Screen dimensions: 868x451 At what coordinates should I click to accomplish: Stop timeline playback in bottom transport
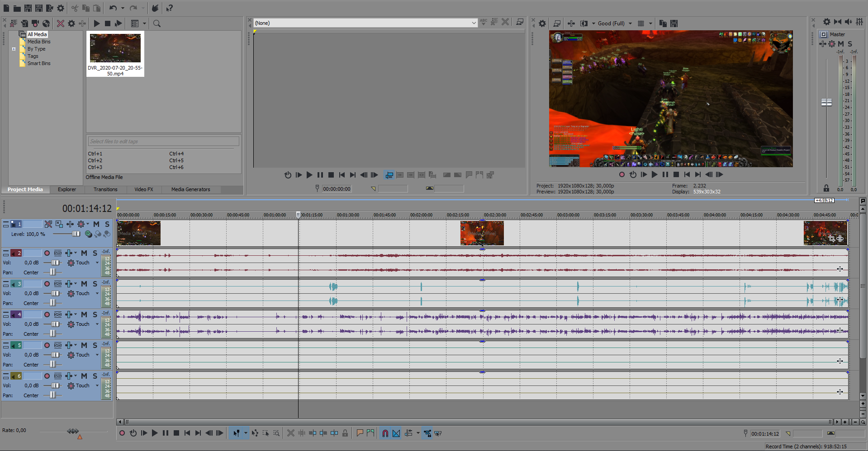tap(176, 433)
